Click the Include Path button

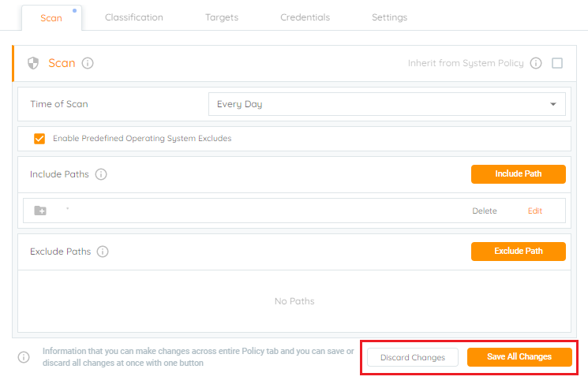[x=519, y=174]
